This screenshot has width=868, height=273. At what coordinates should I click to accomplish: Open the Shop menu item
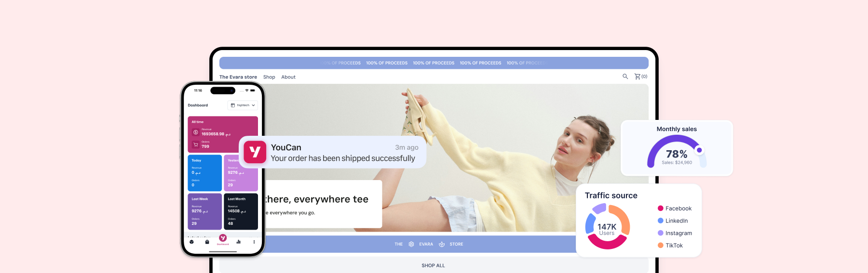click(x=269, y=77)
